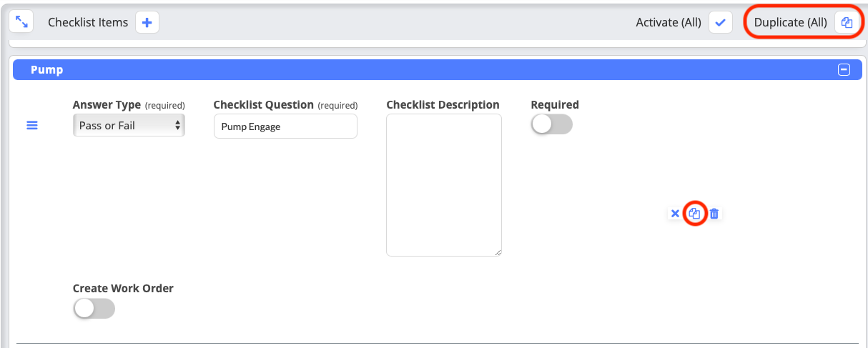Screen dimensions: 868x348
Task: Click the Answer Type field label
Action: [107, 105]
